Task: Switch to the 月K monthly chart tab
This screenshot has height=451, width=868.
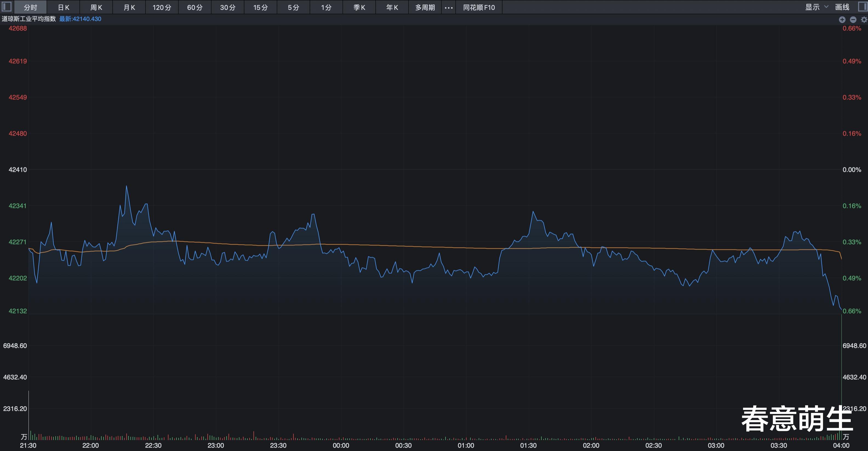Action: click(x=129, y=7)
